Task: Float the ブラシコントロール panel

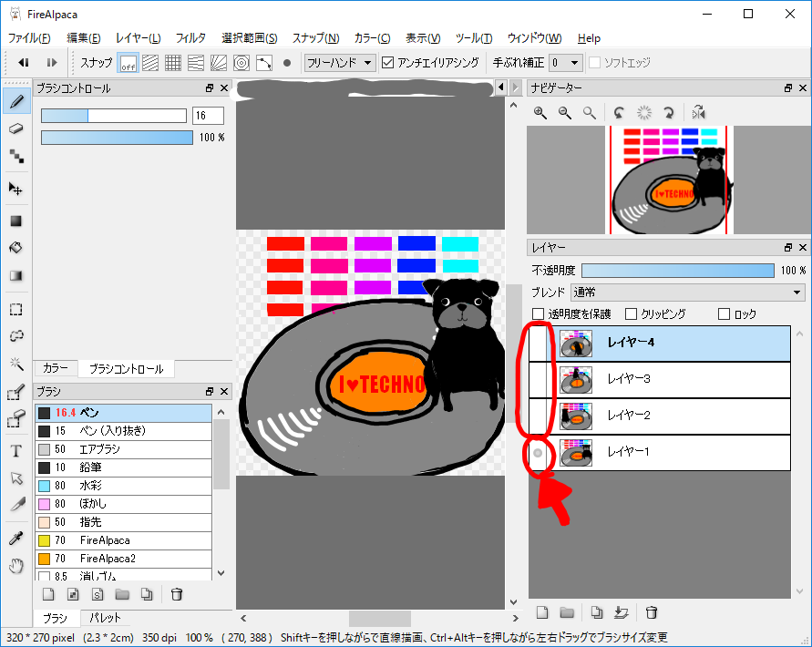Action: pos(210,88)
